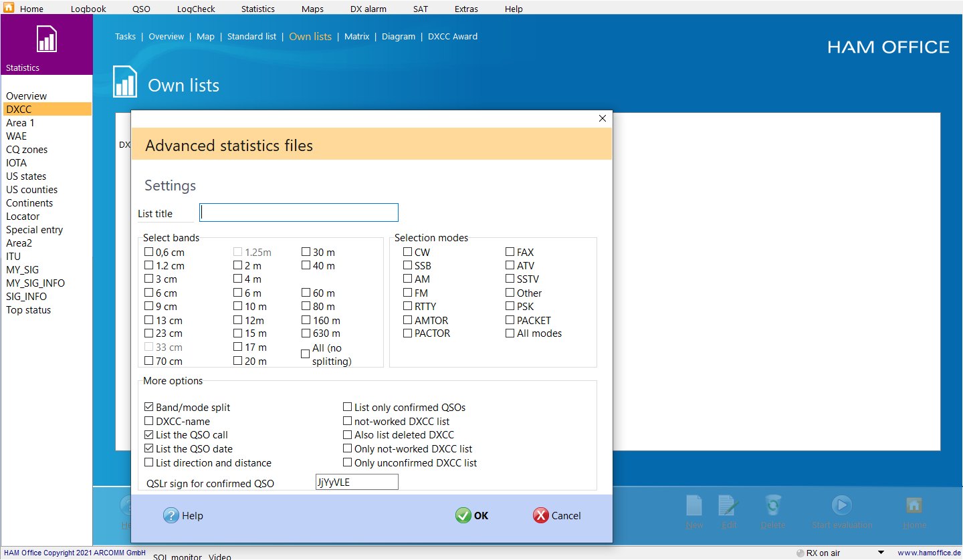The width and height of the screenshot is (963, 560).
Task: Open the SAT menu
Action: 420,9
